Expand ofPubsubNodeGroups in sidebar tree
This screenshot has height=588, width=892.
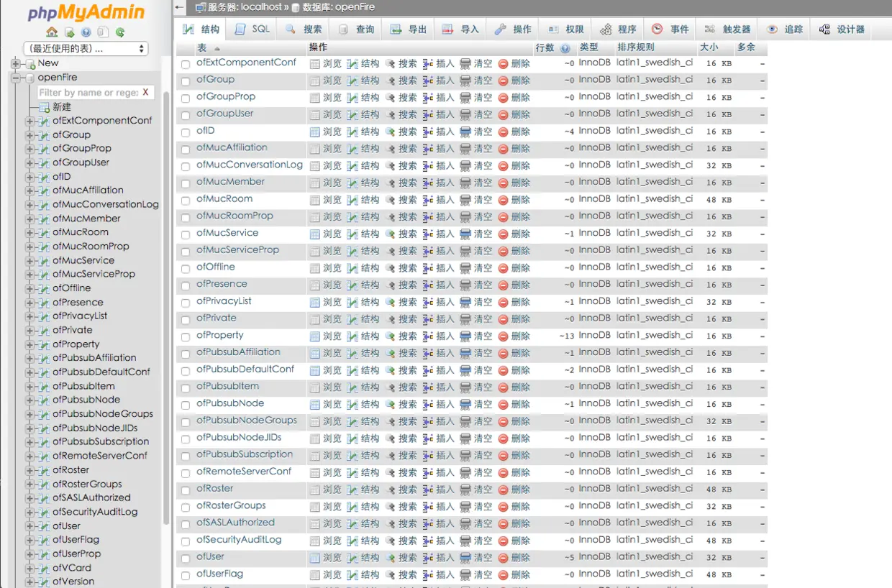click(30, 414)
